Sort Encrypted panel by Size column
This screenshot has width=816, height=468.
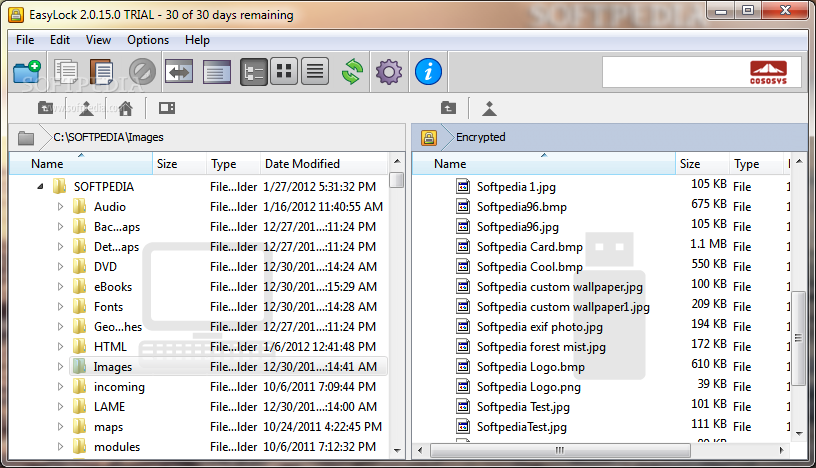702,164
